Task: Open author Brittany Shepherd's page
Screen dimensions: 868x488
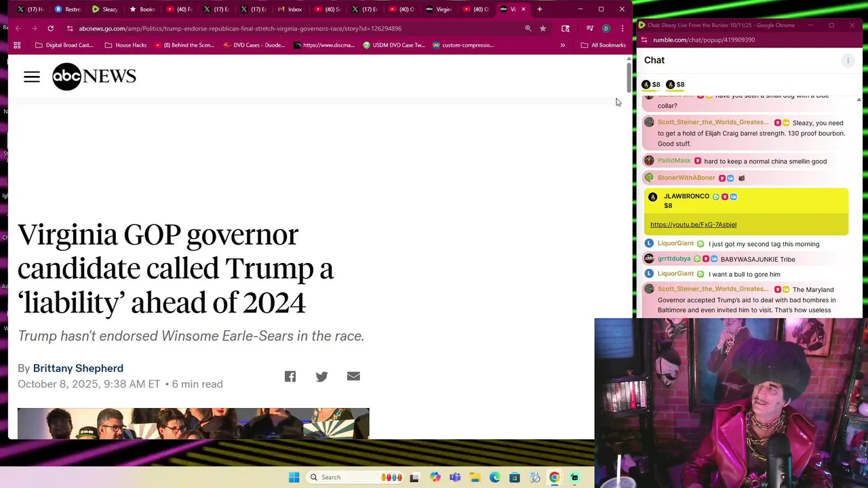Action: (78, 368)
